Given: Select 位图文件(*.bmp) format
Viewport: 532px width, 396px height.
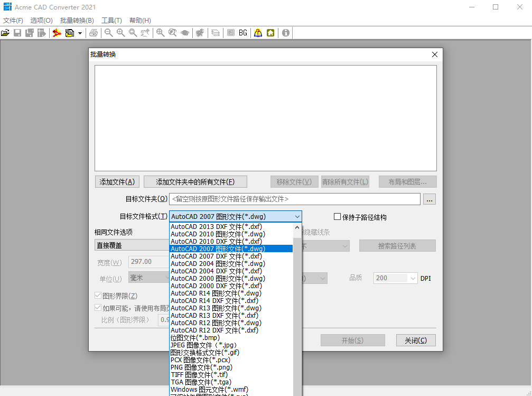Looking at the screenshot, I should point(231,338).
